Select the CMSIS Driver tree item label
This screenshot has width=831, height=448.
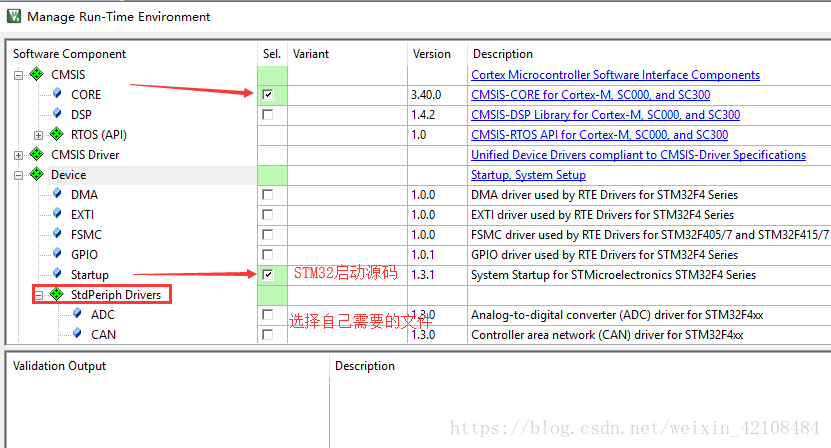click(85, 155)
